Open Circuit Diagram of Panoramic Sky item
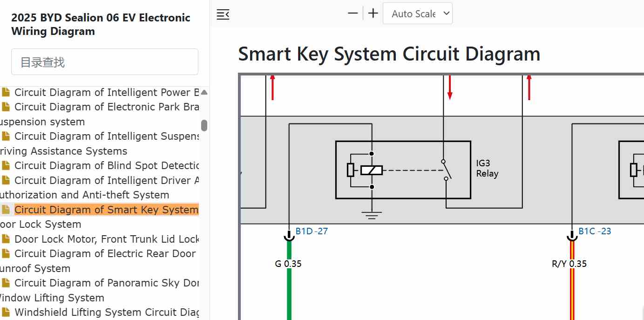Image resolution: width=644 pixels, height=320 pixels. point(107,283)
